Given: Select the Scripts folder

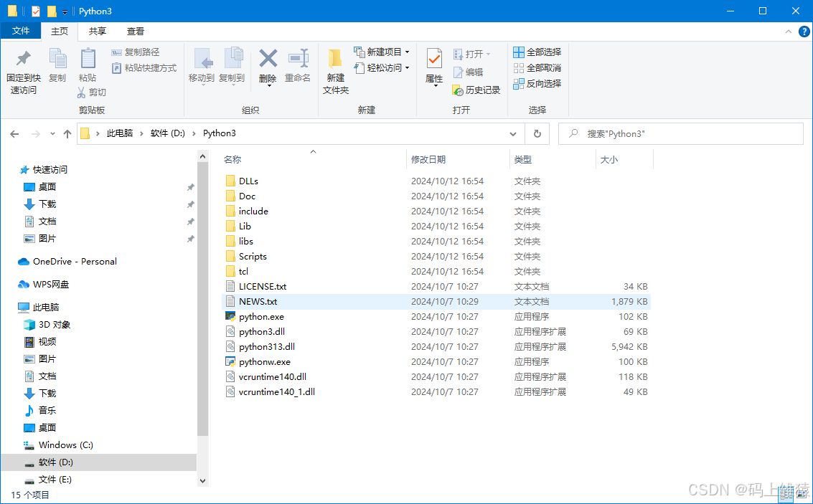Looking at the screenshot, I should pyautogui.click(x=253, y=257).
